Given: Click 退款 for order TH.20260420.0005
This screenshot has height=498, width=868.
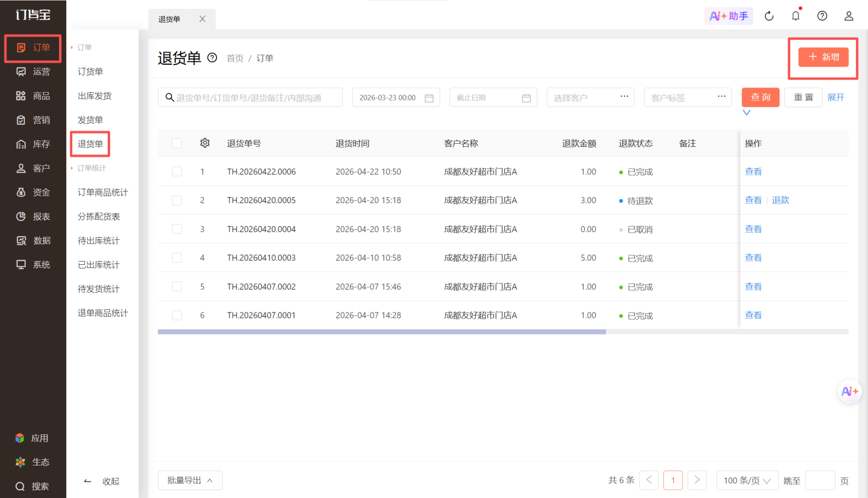Looking at the screenshot, I should (x=780, y=200).
